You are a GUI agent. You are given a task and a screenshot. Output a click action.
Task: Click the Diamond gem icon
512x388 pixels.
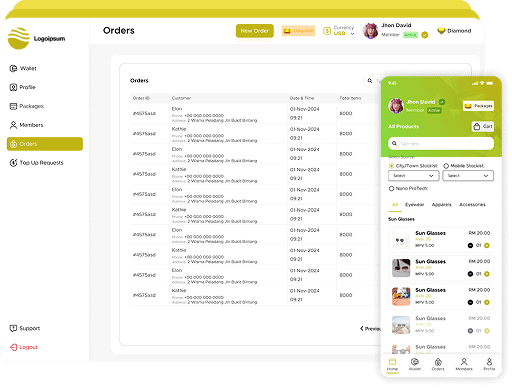pos(441,31)
